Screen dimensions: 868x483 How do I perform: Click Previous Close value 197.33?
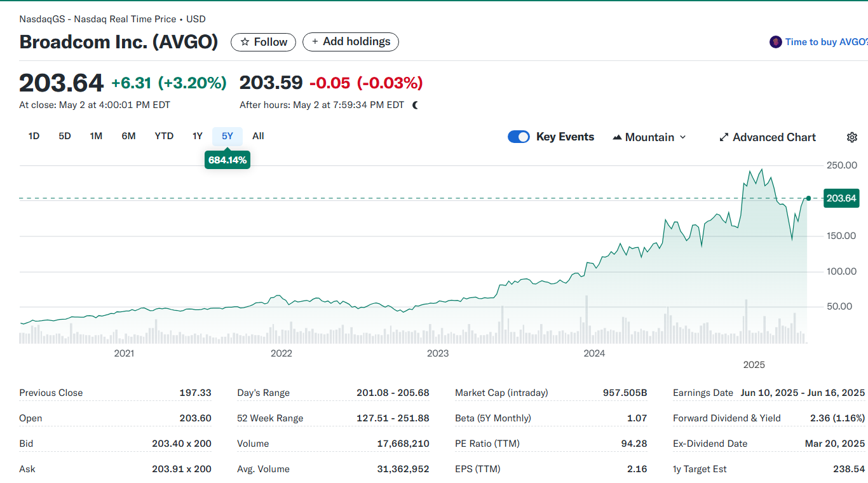pos(195,393)
